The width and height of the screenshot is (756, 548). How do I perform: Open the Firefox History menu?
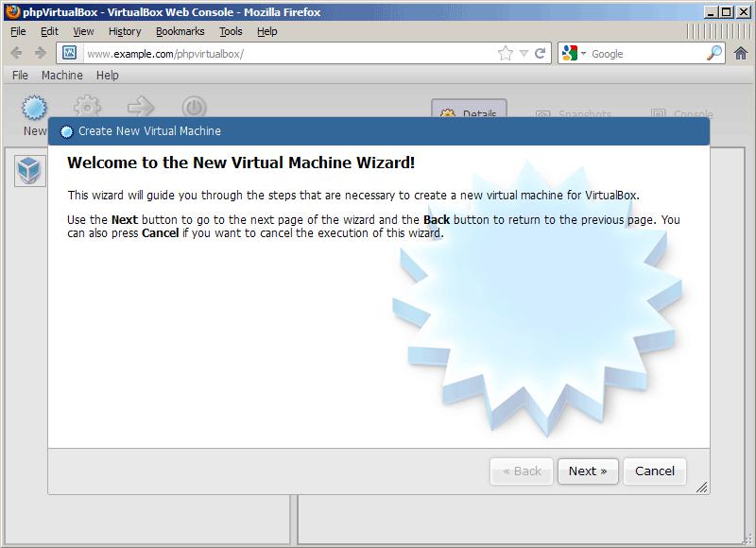click(125, 31)
